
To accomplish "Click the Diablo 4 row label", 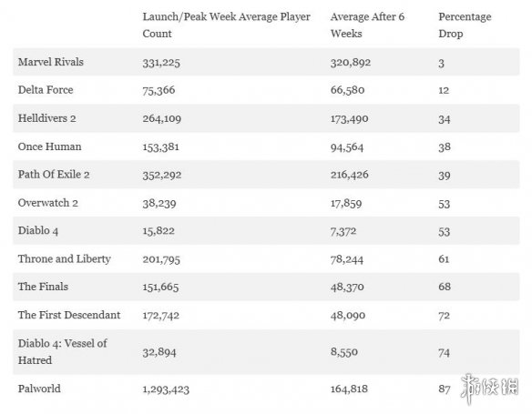I will point(38,231).
